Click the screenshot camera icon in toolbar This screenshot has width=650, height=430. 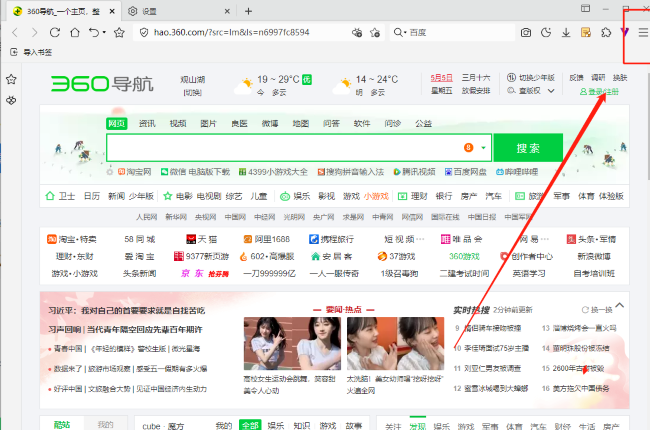(x=525, y=32)
